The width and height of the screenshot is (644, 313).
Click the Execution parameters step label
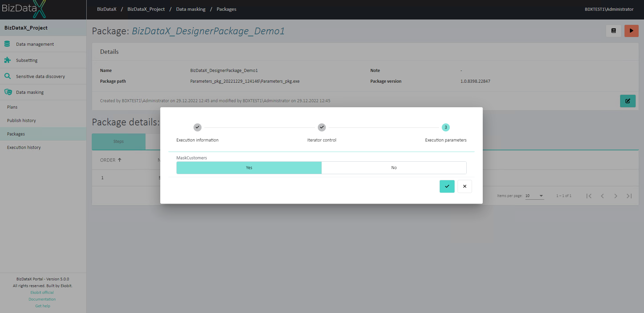click(446, 140)
